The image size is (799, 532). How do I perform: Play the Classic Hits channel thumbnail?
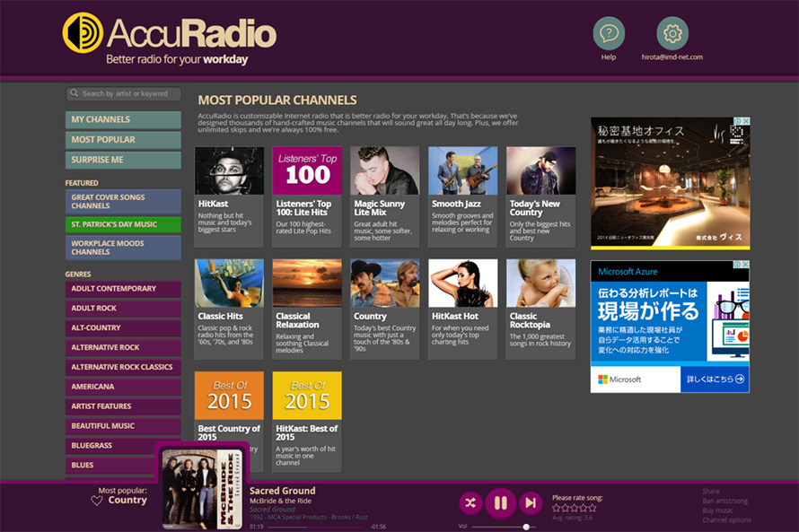pyautogui.click(x=229, y=283)
